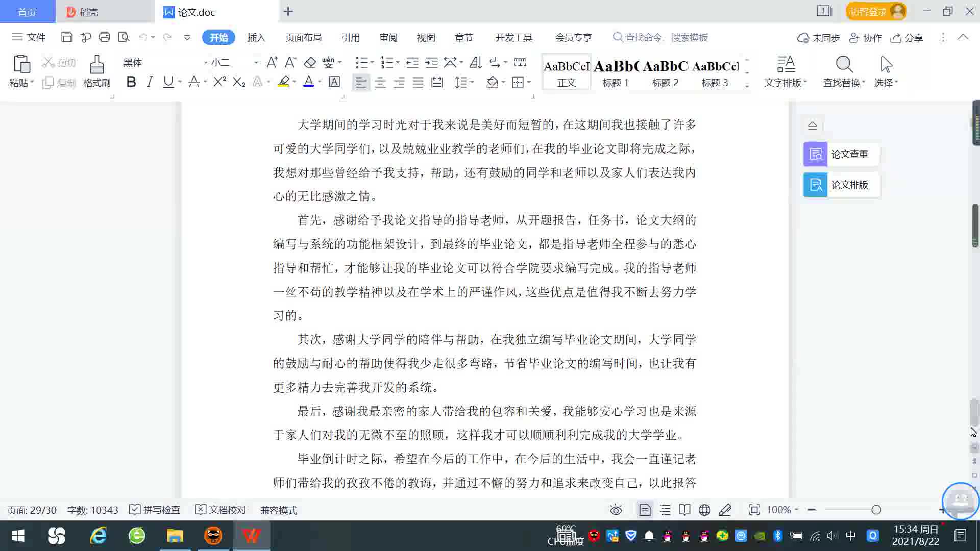This screenshot has height=551, width=980.
Task: Center align the paragraph
Action: click(x=380, y=83)
